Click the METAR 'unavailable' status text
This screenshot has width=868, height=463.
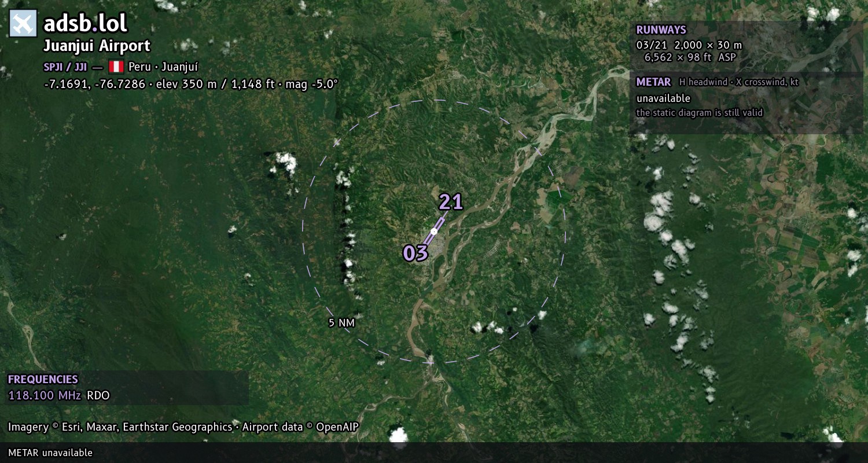coord(663,98)
